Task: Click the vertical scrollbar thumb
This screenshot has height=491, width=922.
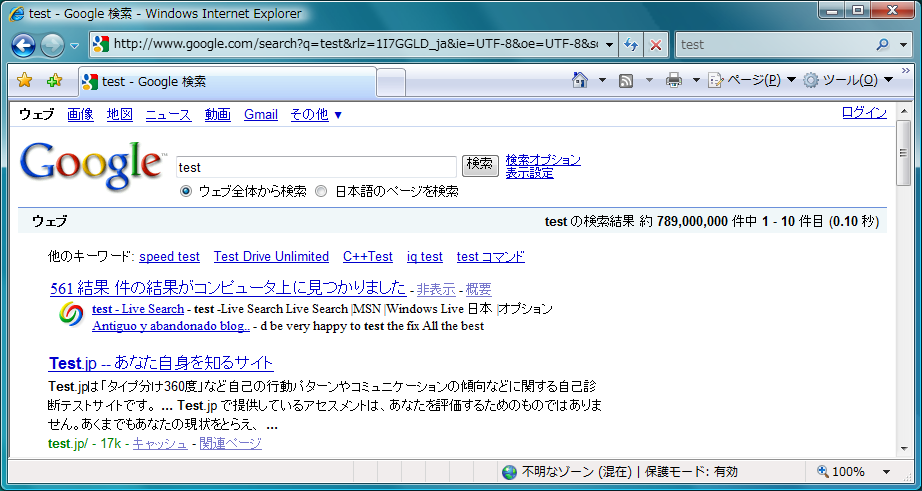Action: pyautogui.click(x=904, y=153)
